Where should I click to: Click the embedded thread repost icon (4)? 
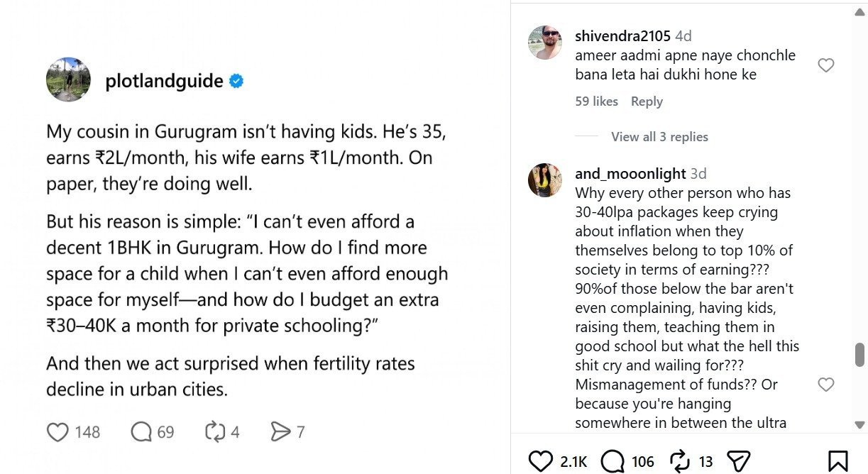pos(215,431)
